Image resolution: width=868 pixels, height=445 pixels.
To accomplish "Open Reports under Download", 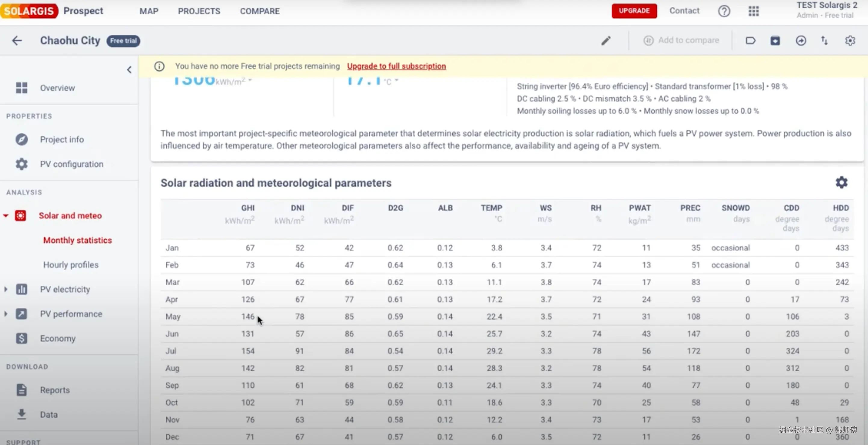I will pyautogui.click(x=54, y=390).
